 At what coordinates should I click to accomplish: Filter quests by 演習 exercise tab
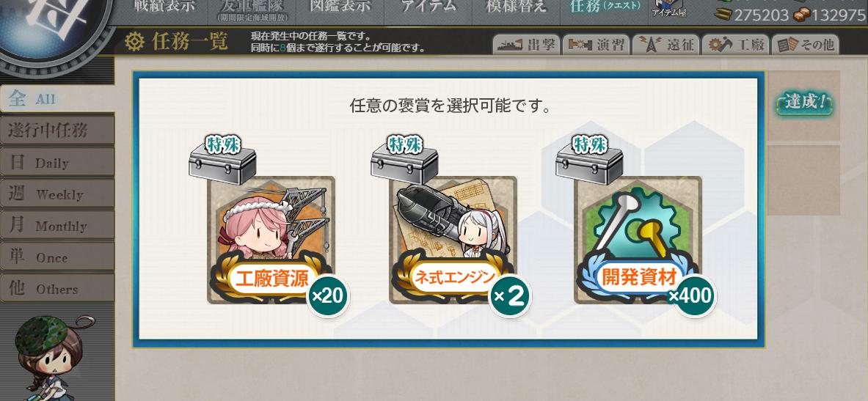pyautogui.click(x=597, y=45)
